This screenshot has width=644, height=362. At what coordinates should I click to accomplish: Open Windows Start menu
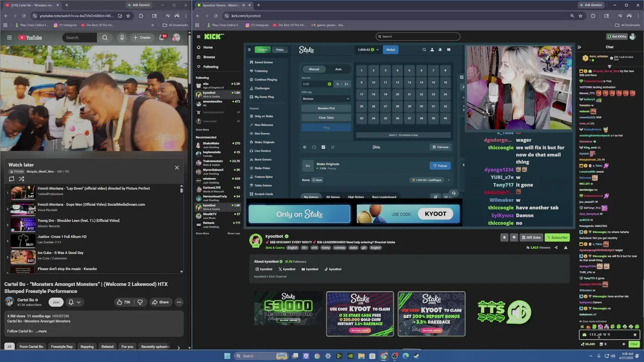point(227,356)
